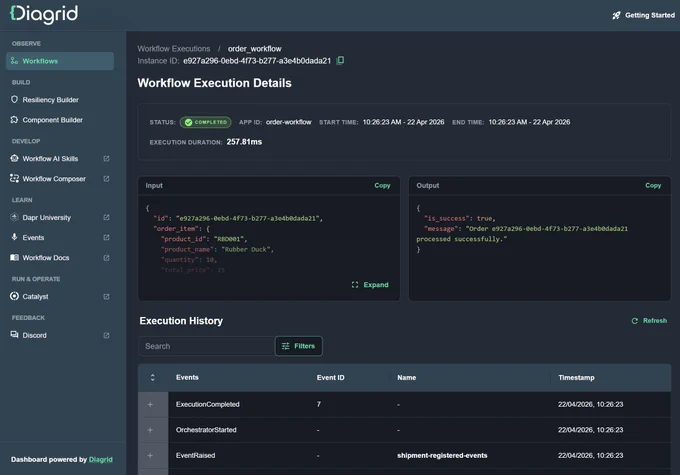The image size is (680, 475).
Task: Copy the Output JSON
Action: click(653, 185)
